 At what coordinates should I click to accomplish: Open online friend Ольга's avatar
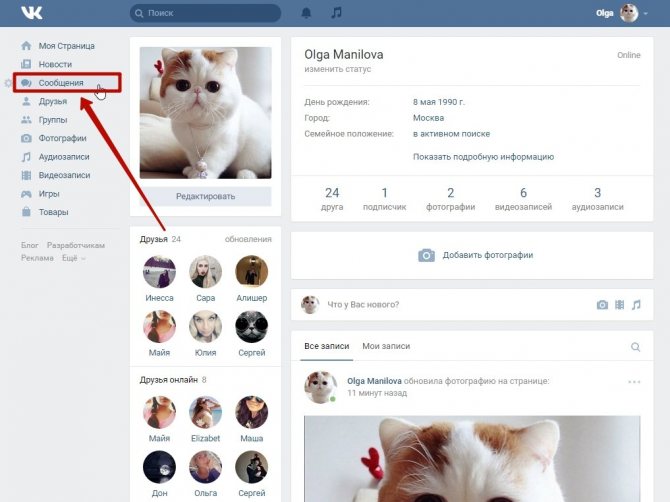point(206,467)
